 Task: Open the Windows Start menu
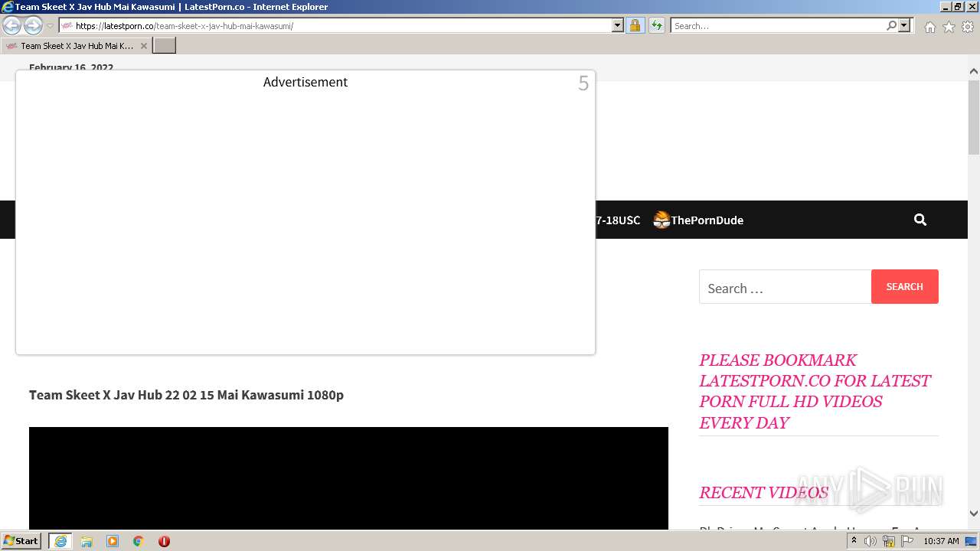[21, 541]
